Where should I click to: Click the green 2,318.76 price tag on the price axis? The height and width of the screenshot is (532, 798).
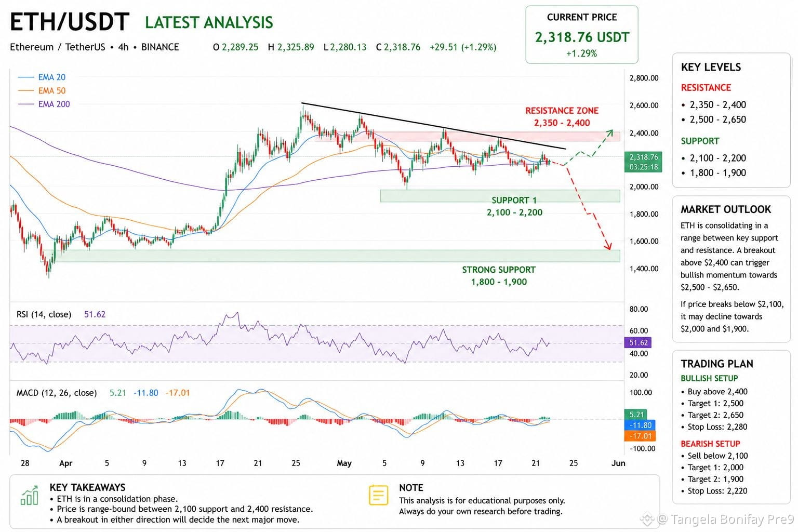click(x=644, y=162)
